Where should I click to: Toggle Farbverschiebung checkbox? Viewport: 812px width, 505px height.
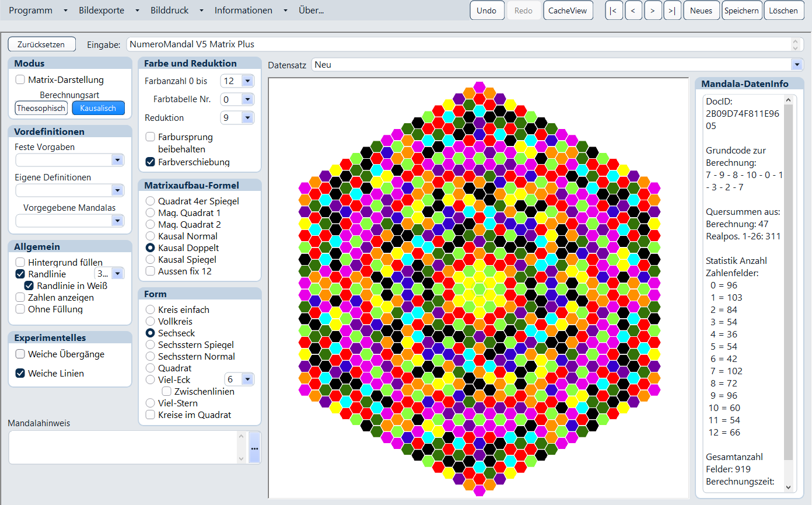[150, 162]
